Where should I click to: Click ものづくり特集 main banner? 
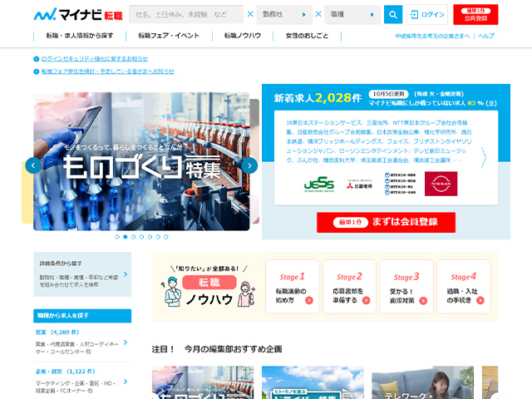click(x=141, y=161)
